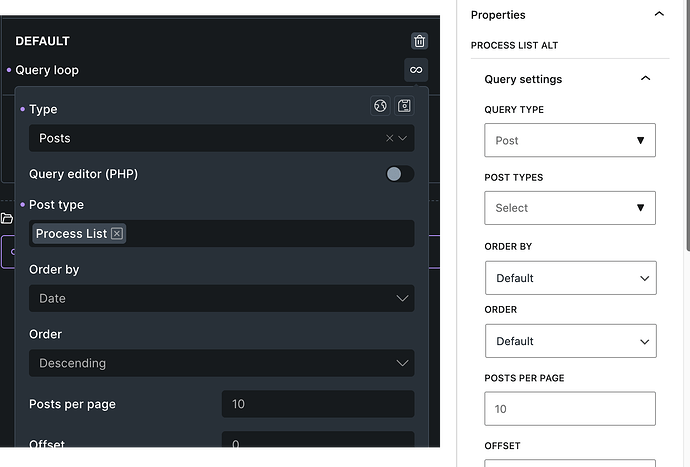Image resolution: width=690 pixels, height=467 pixels.
Task: Remove Process List tag with x icon
Action: (117, 234)
